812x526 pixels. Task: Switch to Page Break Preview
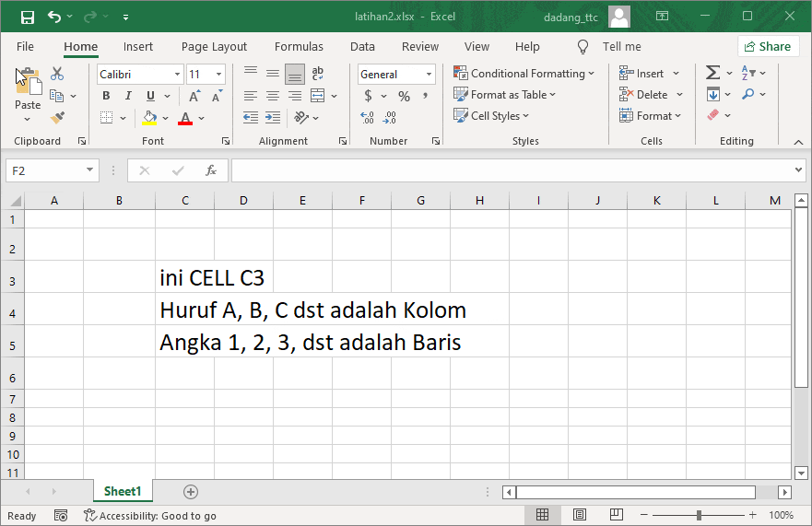click(617, 515)
